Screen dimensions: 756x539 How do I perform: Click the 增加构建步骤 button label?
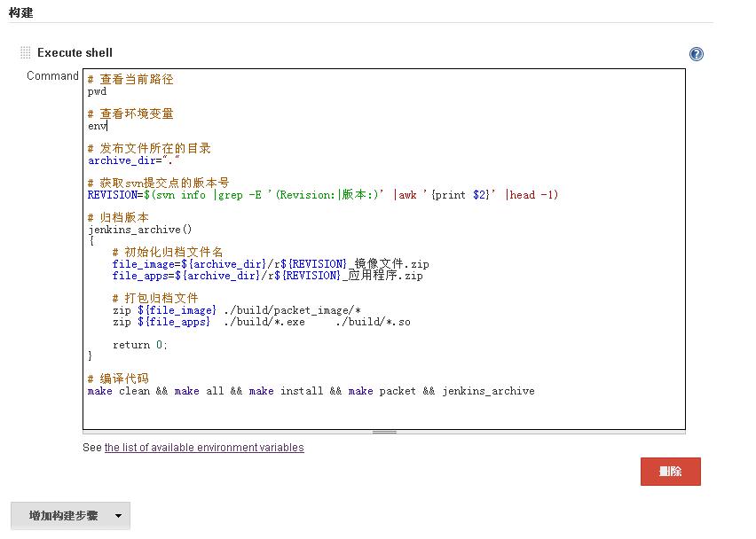click(63, 516)
